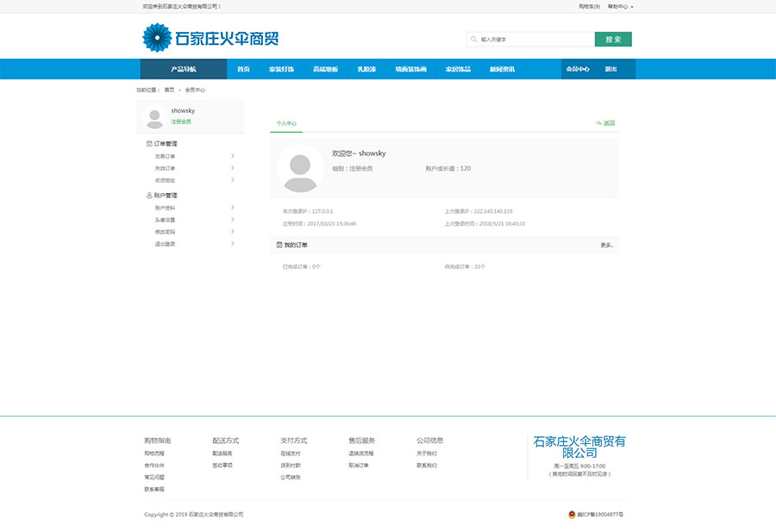Screen dimensions: 776x532
Task: Click the 账户管理 person icon
Action: 149,196
